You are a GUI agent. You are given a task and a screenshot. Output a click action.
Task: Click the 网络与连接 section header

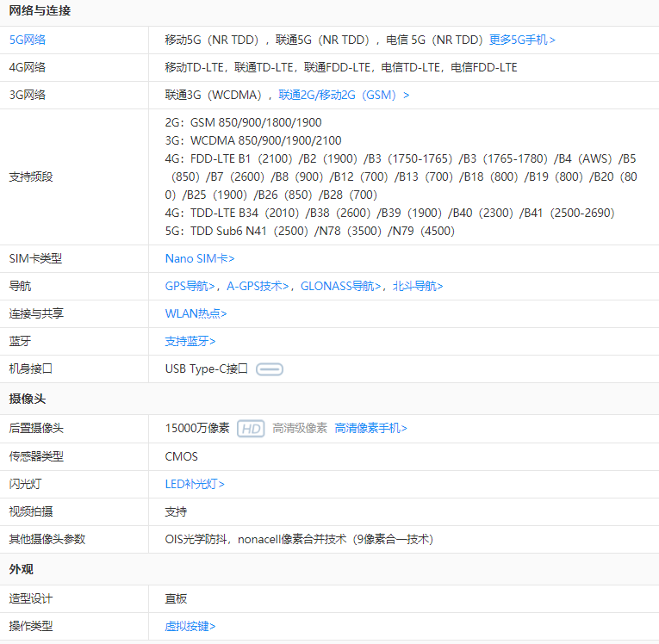pyautogui.click(x=40, y=11)
